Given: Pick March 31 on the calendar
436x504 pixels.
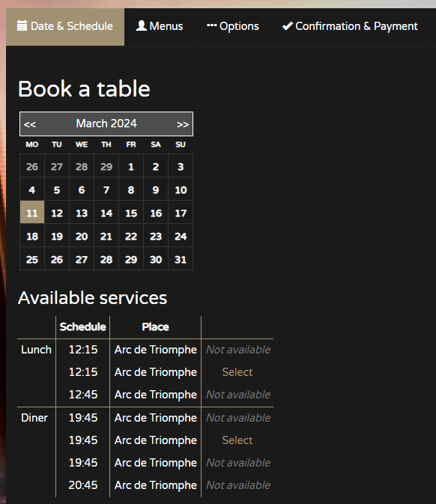Looking at the screenshot, I should click(x=181, y=259).
